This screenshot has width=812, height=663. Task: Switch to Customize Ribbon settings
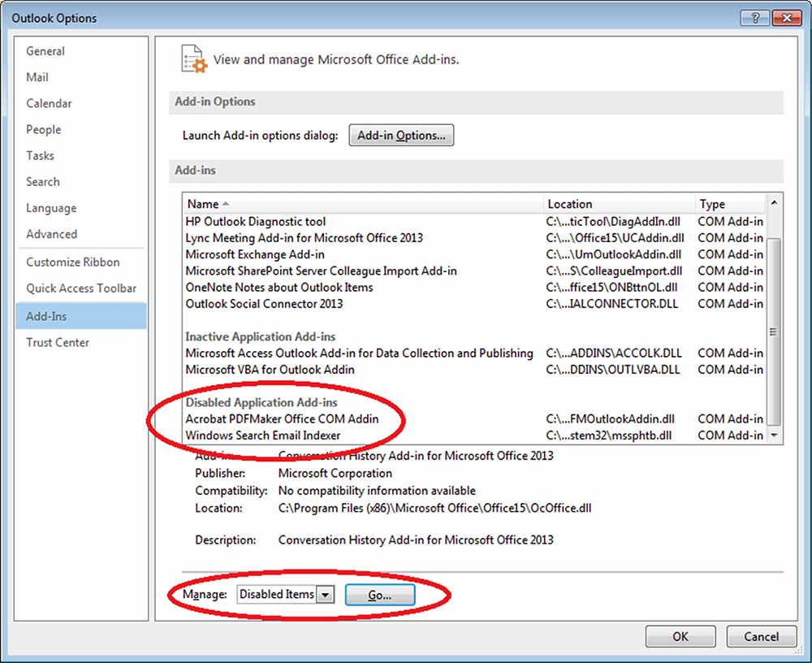71,262
